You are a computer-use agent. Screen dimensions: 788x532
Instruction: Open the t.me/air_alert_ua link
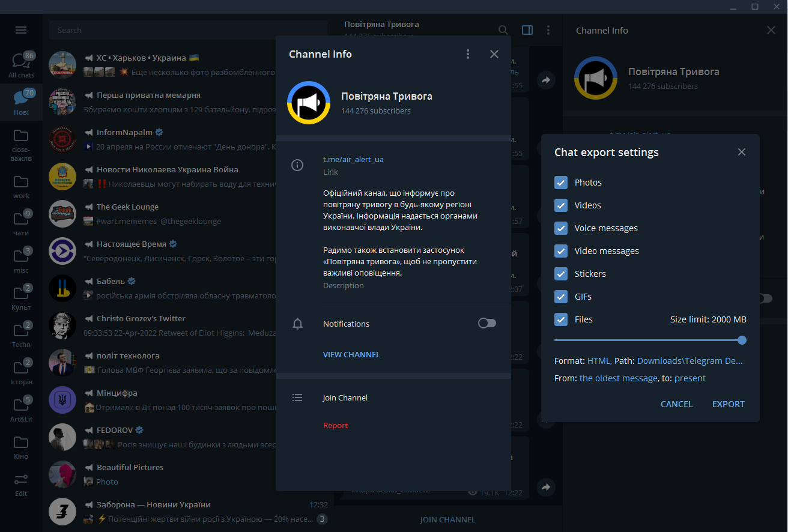click(x=353, y=159)
